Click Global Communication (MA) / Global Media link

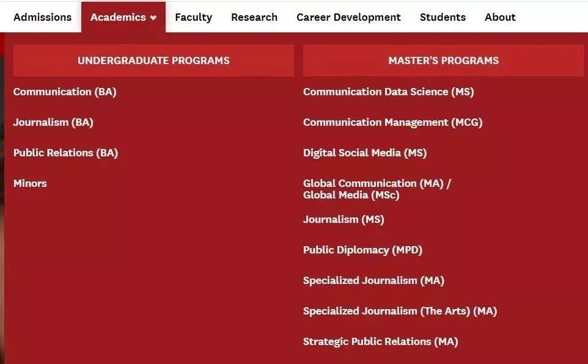click(377, 189)
